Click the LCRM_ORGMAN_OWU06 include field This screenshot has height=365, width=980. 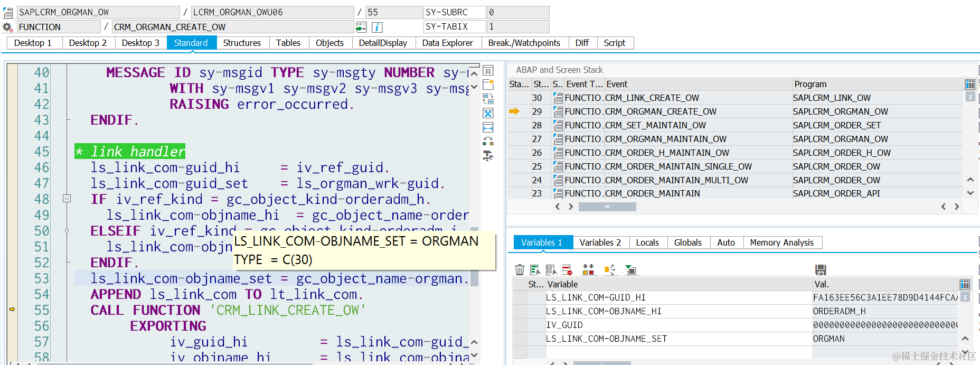[272, 12]
